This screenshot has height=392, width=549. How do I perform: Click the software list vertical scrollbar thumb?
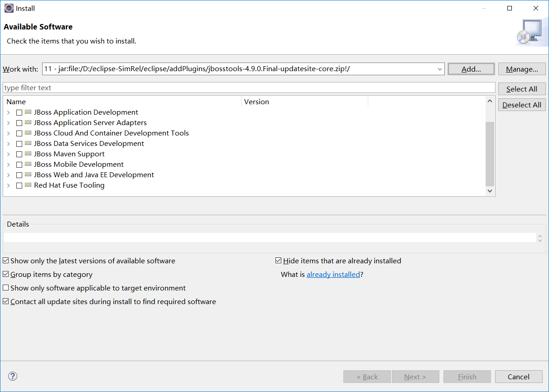tap(490, 154)
